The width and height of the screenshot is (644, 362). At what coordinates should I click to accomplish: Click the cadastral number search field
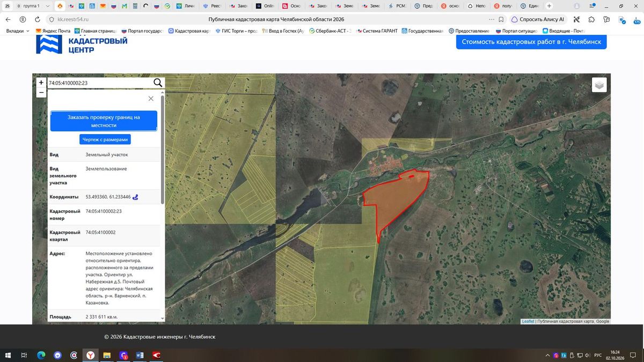point(100,83)
